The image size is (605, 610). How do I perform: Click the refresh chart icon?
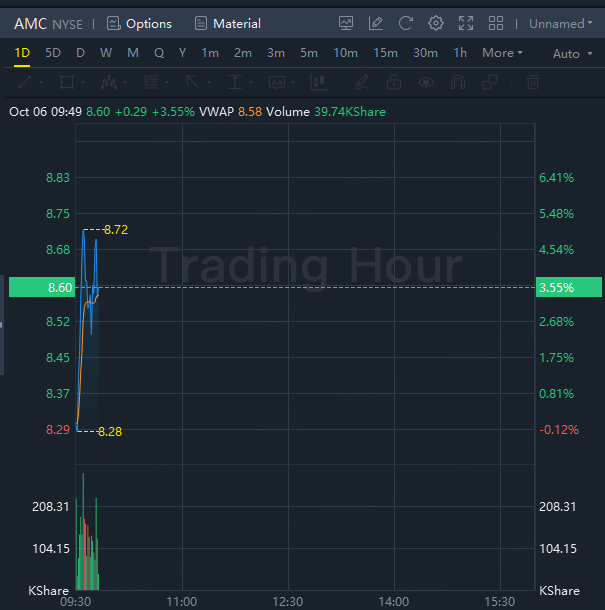click(405, 23)
